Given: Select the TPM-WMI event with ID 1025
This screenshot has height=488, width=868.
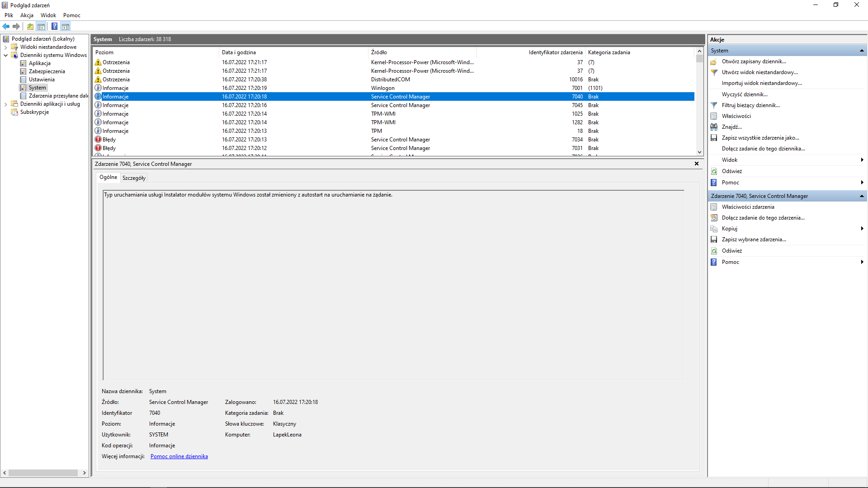Looking at the screenshot, I should pos(394,114).
